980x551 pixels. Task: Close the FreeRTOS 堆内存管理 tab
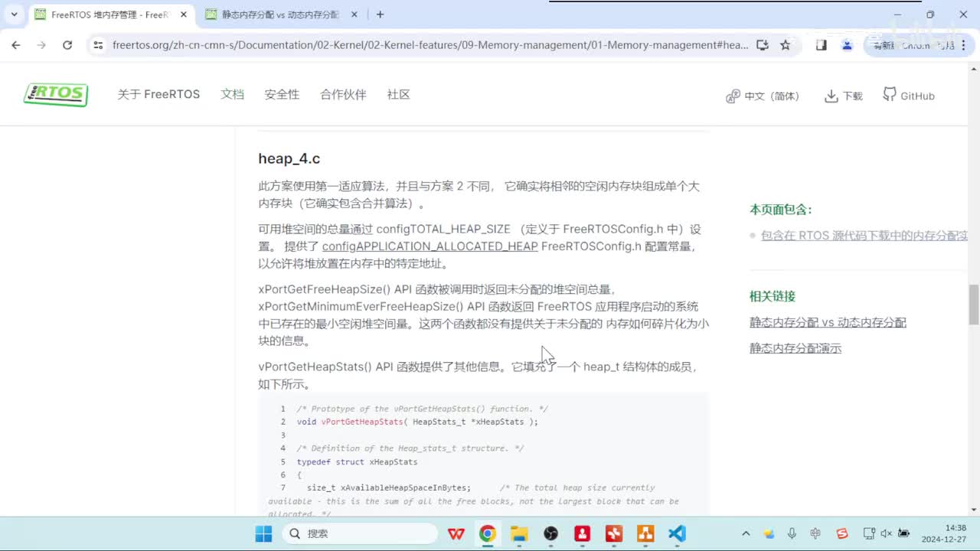click(x=184, y=15)
